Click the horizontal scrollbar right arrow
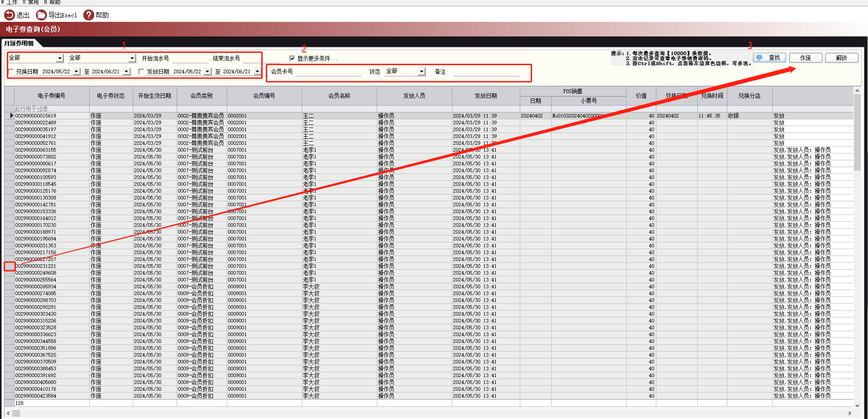Viewport: 868px width, 419px height. 849,413
